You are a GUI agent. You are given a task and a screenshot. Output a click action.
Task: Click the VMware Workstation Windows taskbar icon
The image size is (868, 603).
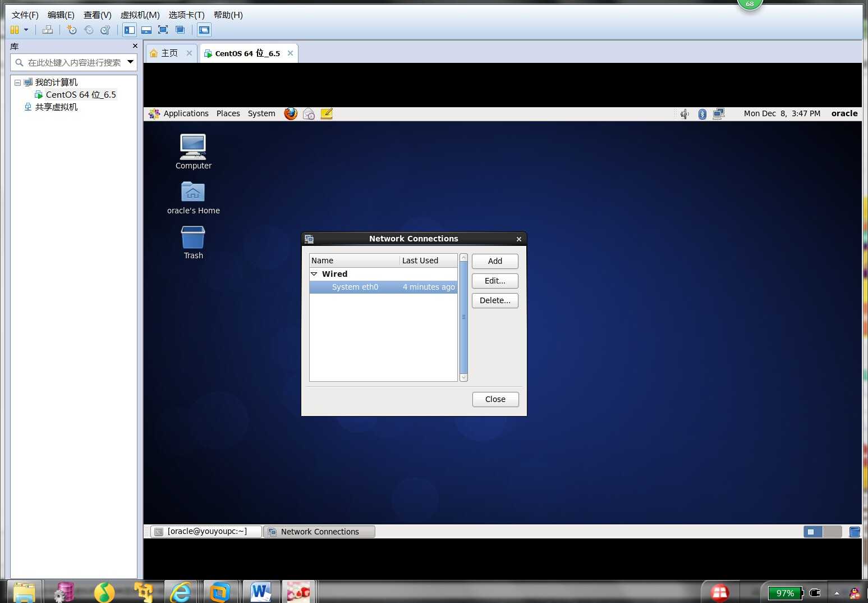click(x=220, y=592)
